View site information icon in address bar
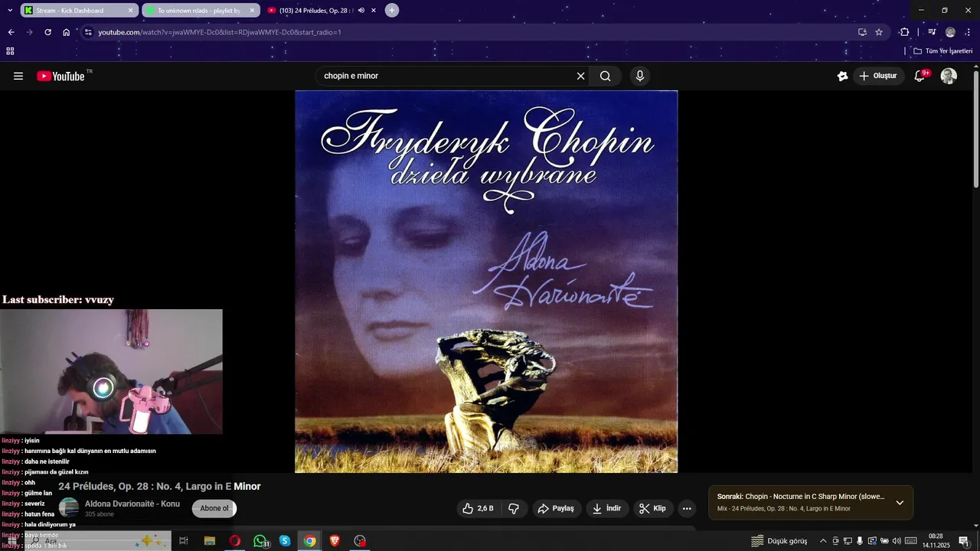Image resolution: width=980 pixels, height=551 pixels. click(88, 32)
